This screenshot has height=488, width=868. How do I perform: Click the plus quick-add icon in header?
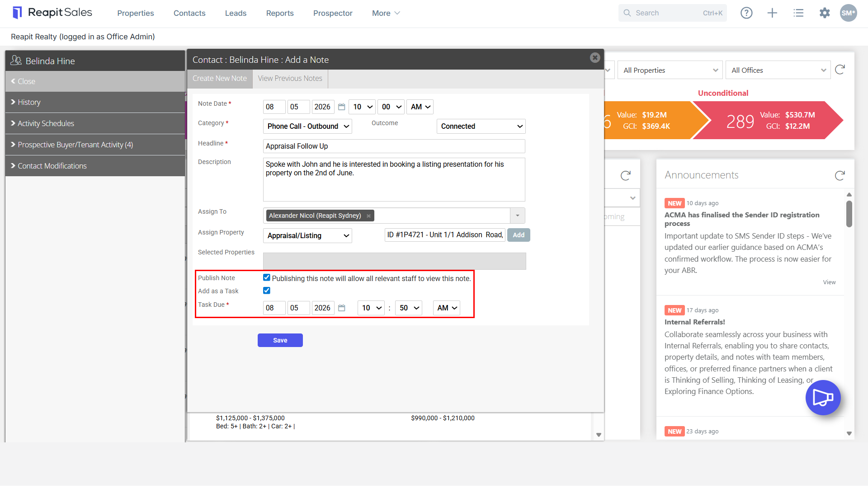[772, 13]
